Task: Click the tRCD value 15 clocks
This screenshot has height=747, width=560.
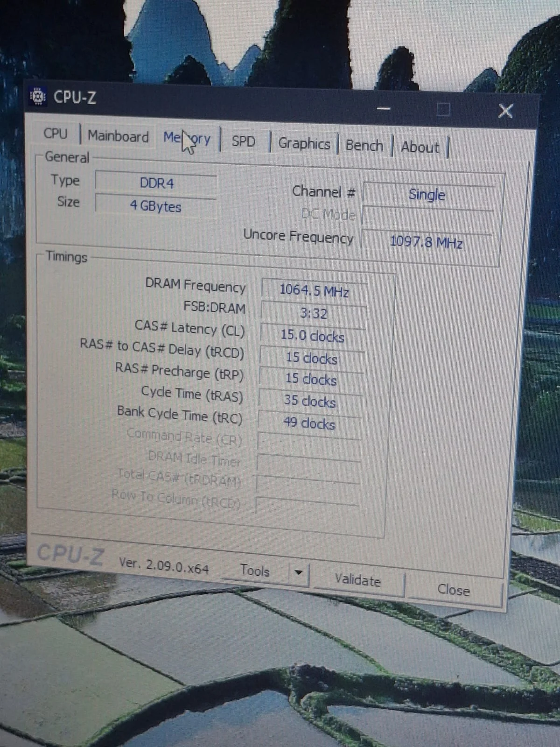Action: pos(312,358)
